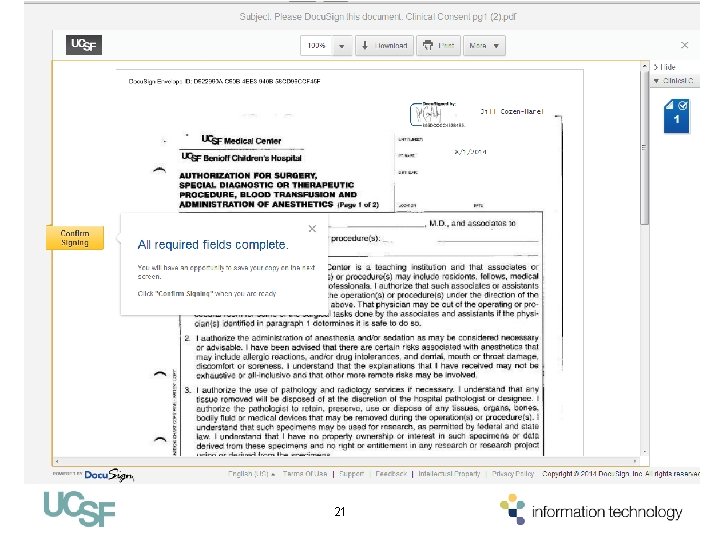Screen dimensions: 720x540
Task: Click the copyright notice in footer
Action: pyautogui.click(x=621, y=473)
